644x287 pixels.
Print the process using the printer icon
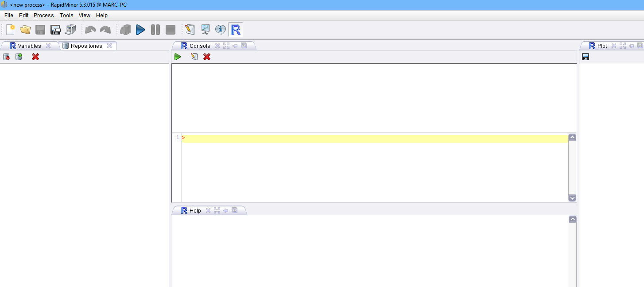click(70, 30)
